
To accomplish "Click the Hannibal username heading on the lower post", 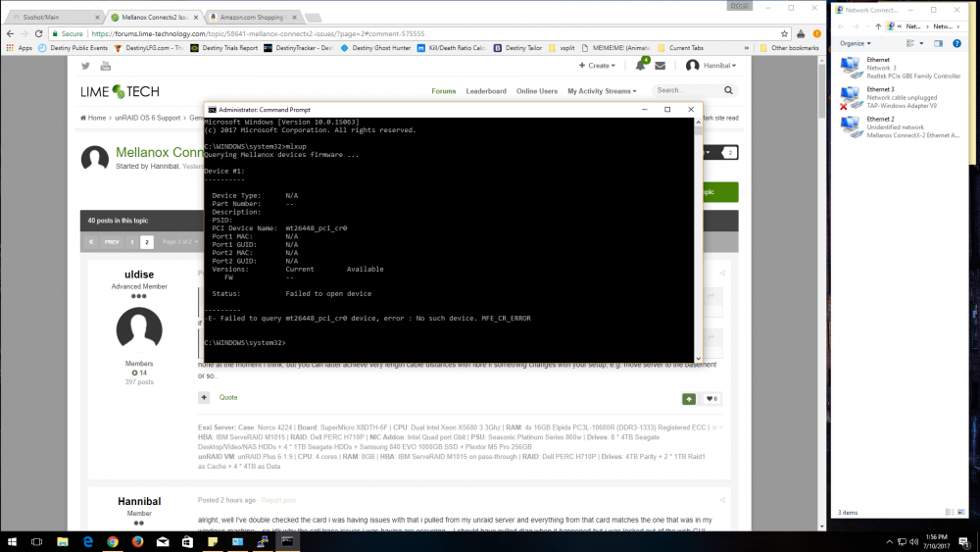I will [139, 501].
